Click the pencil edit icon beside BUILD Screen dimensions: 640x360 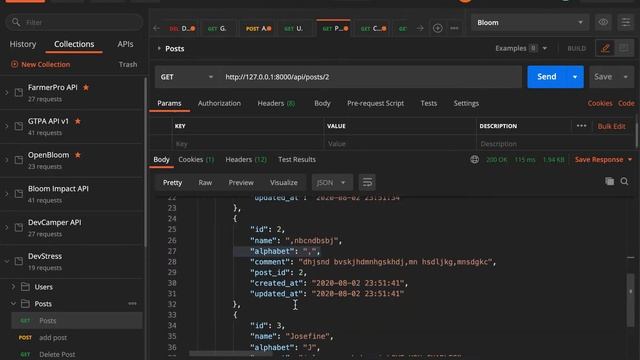605,48
